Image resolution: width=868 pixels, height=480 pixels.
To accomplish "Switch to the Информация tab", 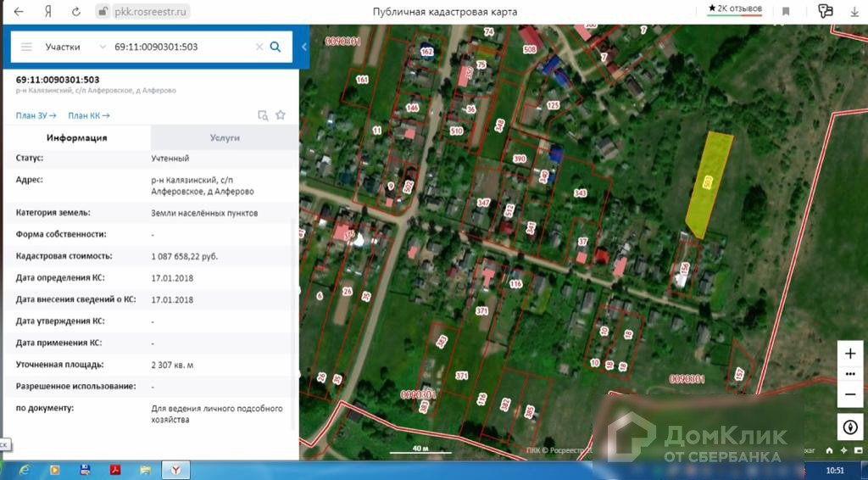I will pyautogui.click(x=77, y=138).
